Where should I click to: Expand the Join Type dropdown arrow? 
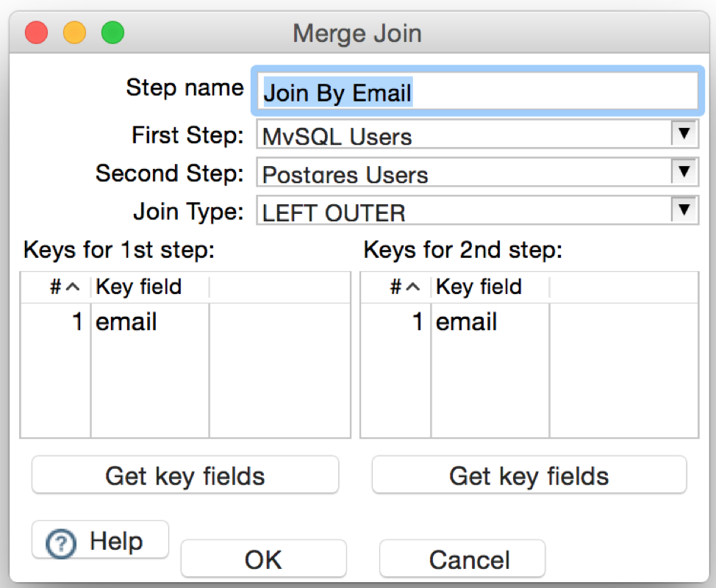pyautogui.click(x=684, y=210)
